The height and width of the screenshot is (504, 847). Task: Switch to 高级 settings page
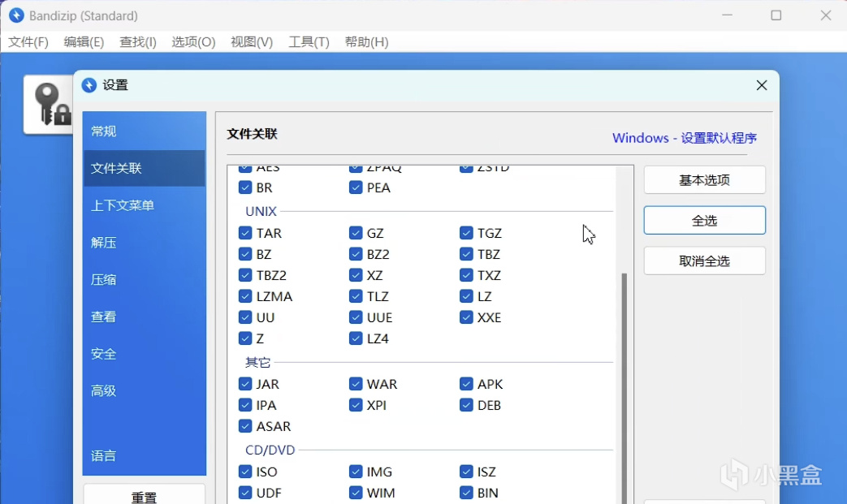(x=145, y=390)
